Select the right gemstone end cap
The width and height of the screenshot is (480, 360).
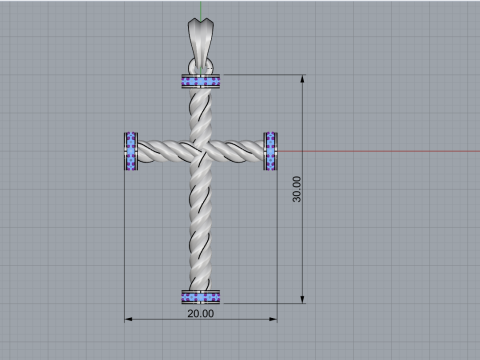tap(270, 151)
